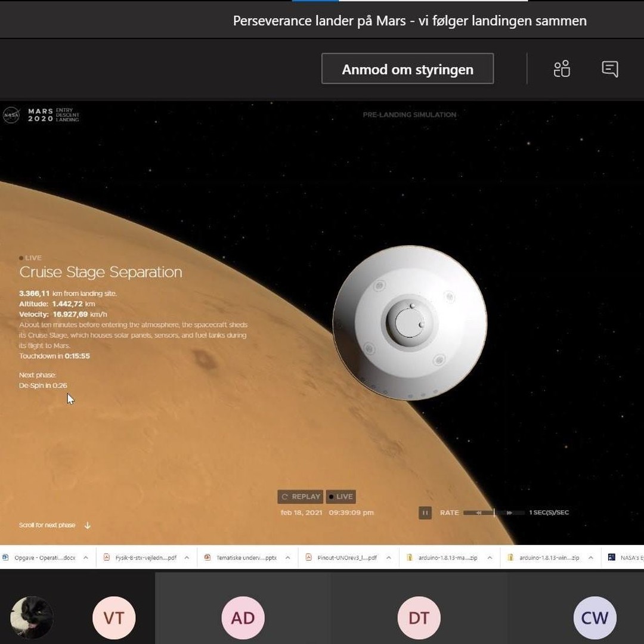Switch to LIVE mode
This screenshot has height=644, width=644.
pos(341,496)
